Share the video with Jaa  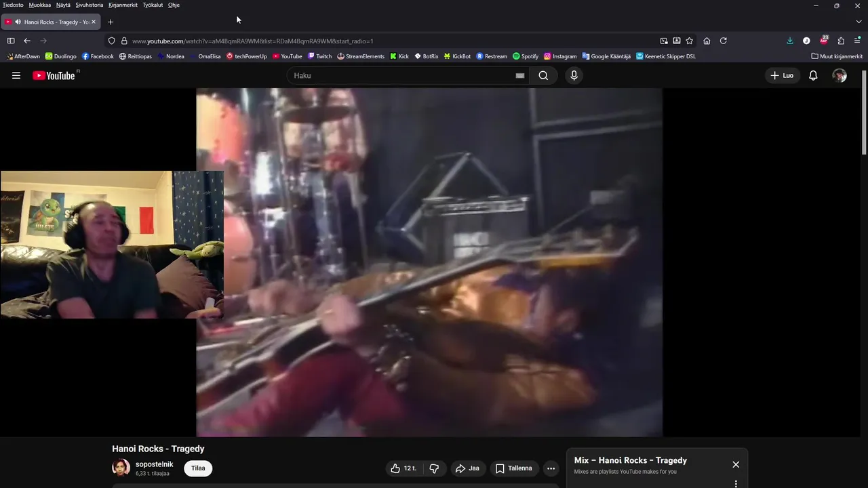coord(467,468)
